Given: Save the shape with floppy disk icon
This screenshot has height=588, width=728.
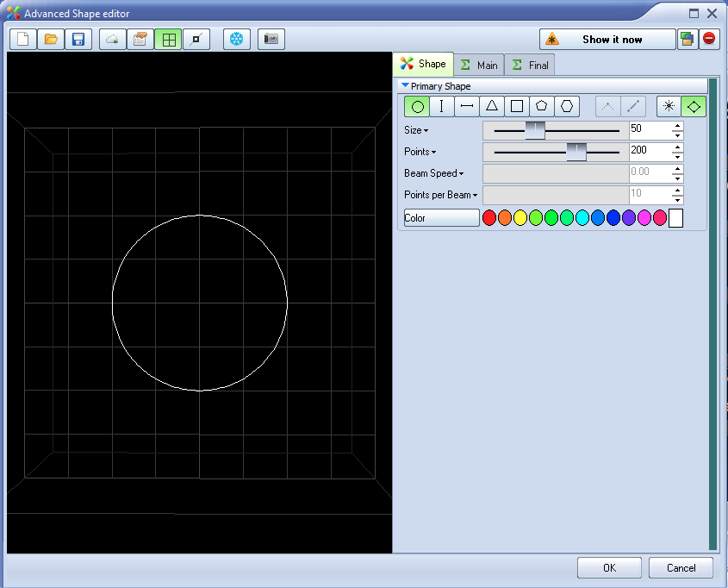Looking at the screenshot, I should (78, 40).
